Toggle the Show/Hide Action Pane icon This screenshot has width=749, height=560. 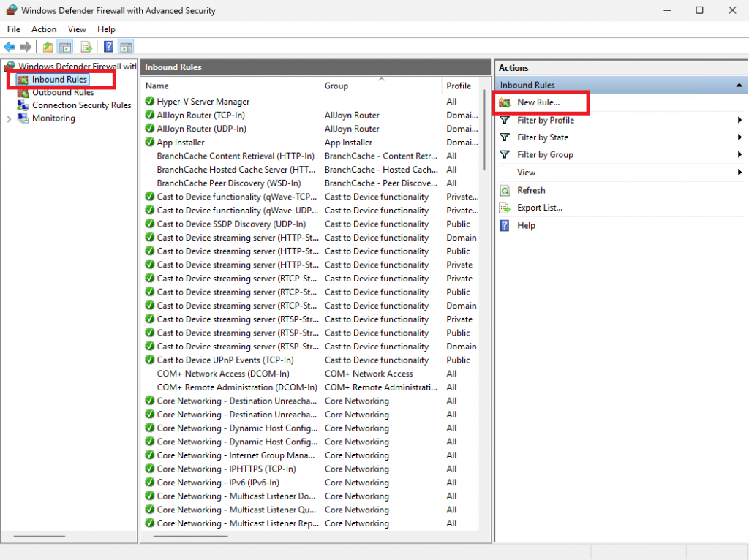126,47
